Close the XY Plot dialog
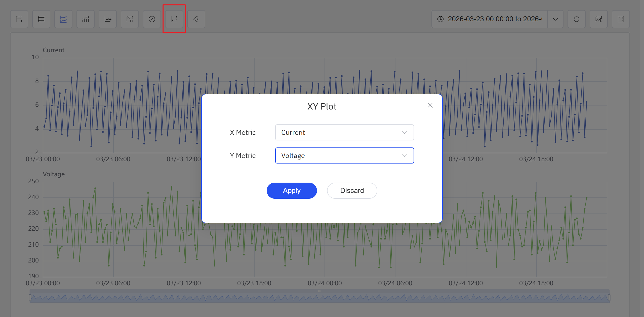The image size is (644, 317). tap(430, 105)
